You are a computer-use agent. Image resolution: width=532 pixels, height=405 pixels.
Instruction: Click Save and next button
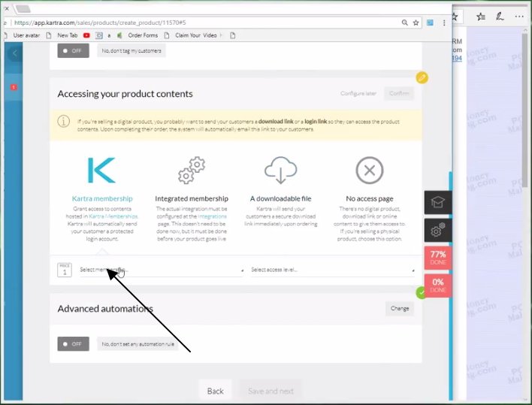[271, 391]
